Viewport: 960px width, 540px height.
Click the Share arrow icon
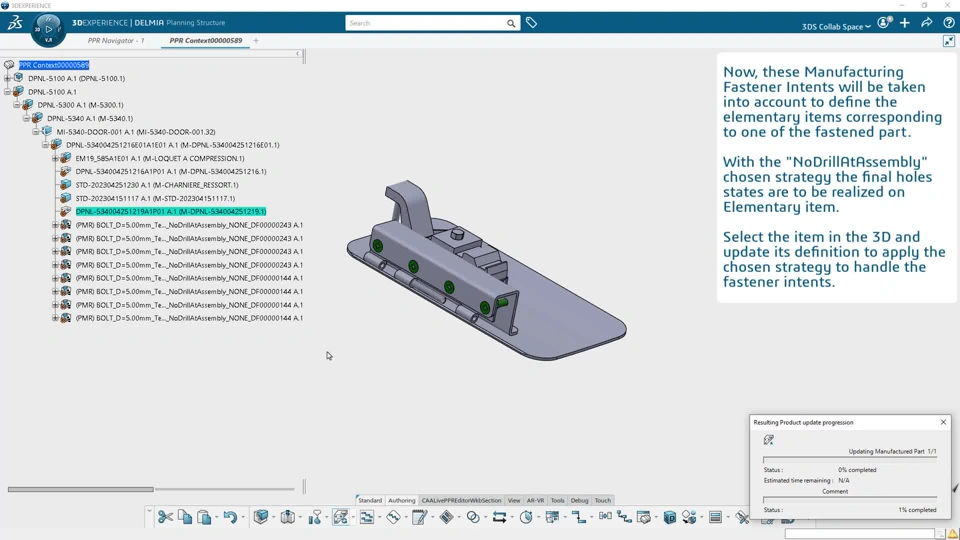[x=927, y=23]
